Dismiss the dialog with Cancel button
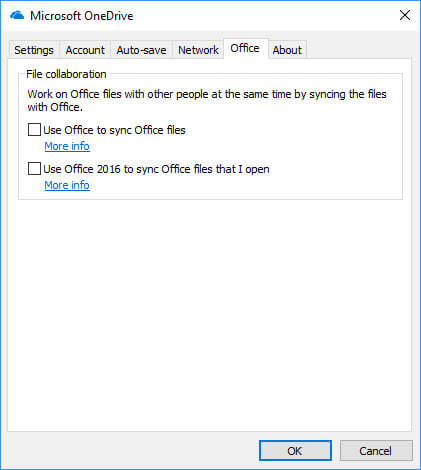 click(x=376, y=451)
